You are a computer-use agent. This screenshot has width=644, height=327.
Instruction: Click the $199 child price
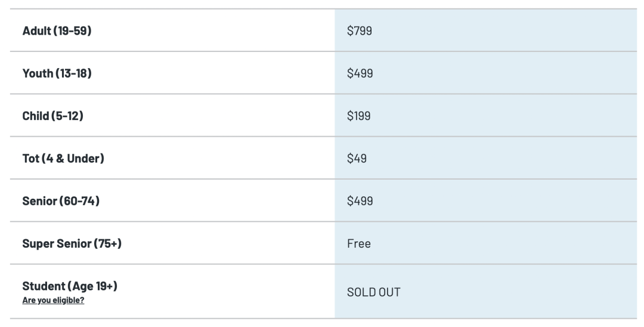(x=358, y=116)
